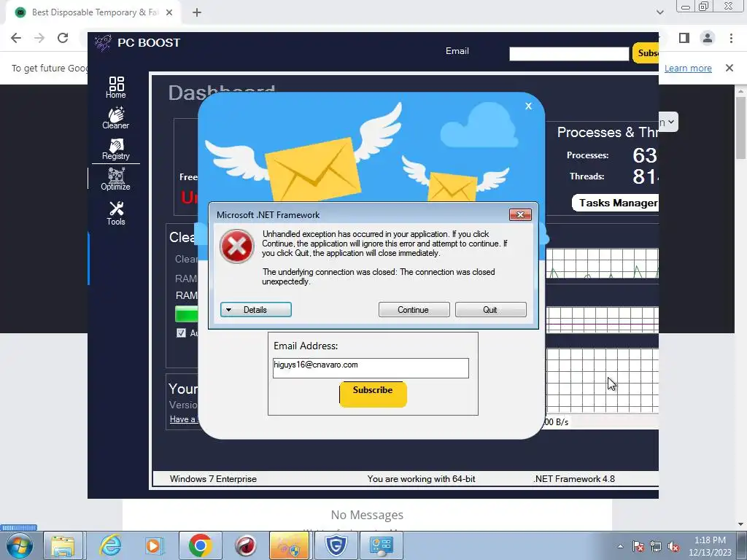Open the Chrome profile icon
This screenshot has height=560, width=747.
(708, 38)
